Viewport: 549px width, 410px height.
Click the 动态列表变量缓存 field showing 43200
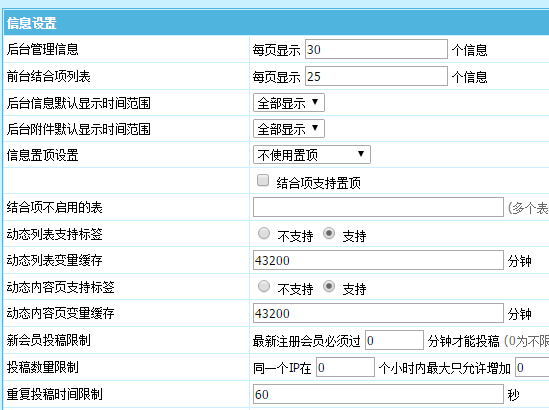pos(378,260)
